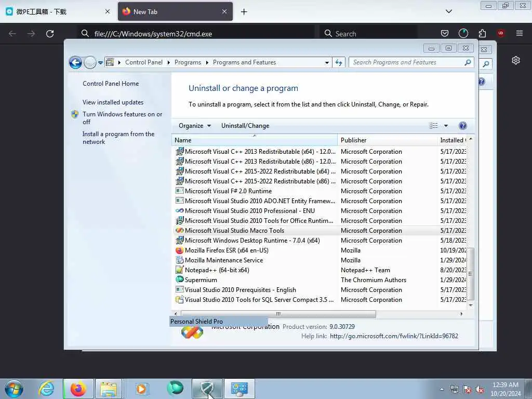Click Microsoft Visual Studio Macro Tools icon
The height and width of the screenshot is (399, 532).
click(179, 230)
